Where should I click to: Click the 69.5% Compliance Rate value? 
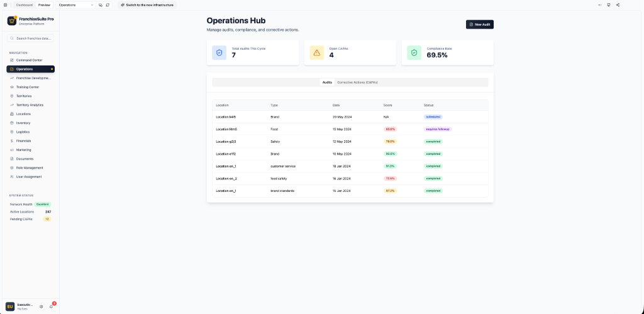(437, 55)
